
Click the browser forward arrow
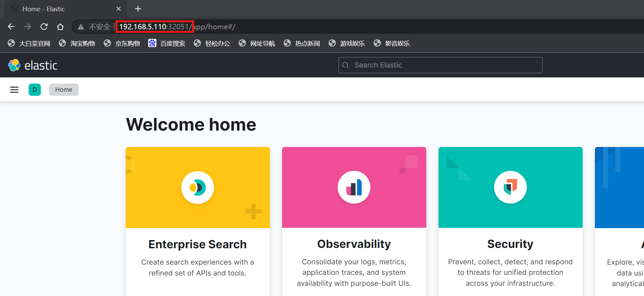(x=28, y=27)
